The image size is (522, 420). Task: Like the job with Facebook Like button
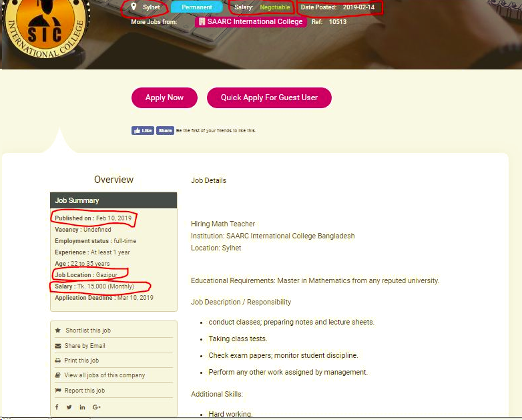click(x=142, y=131)
